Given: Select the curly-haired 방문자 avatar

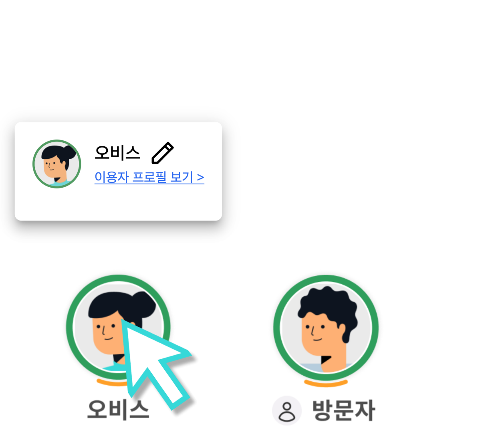Looking at the screenshot, I should (326, 328).
